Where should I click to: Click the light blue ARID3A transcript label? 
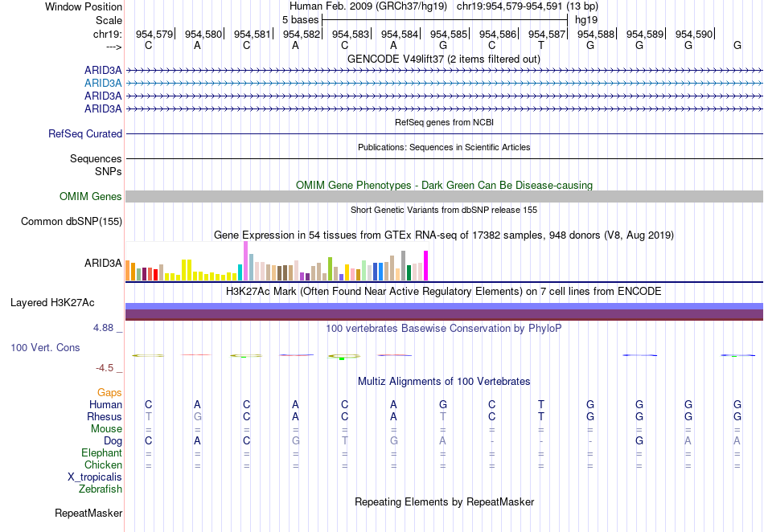coord(103,84)
